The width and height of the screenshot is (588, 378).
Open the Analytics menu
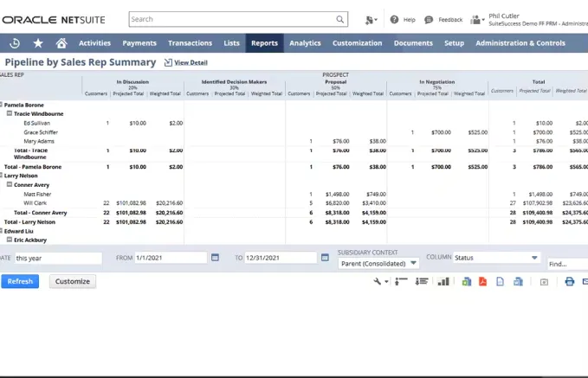click(x=305, y=43)
